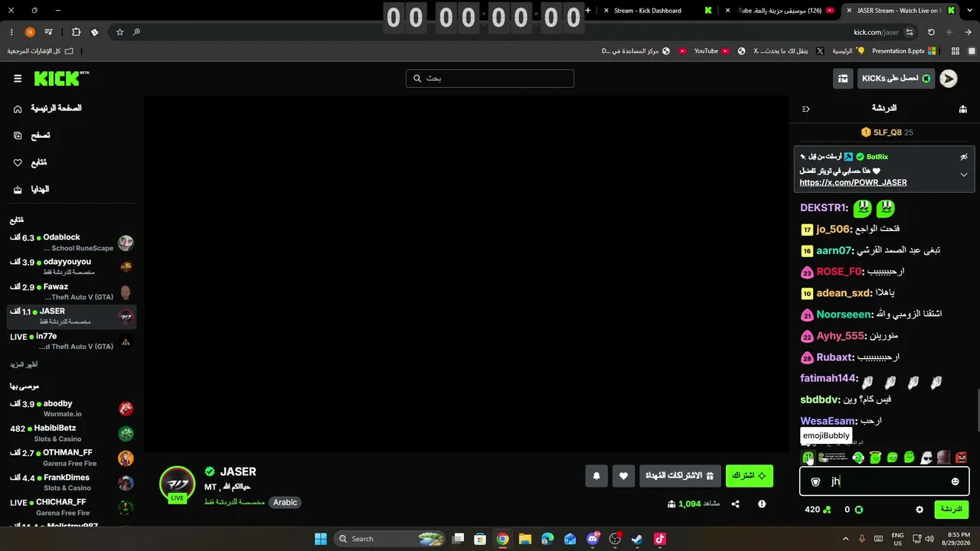Open Odablock channel in sidebar
This screenshot has height=551, width=980.
click(73, 243)
